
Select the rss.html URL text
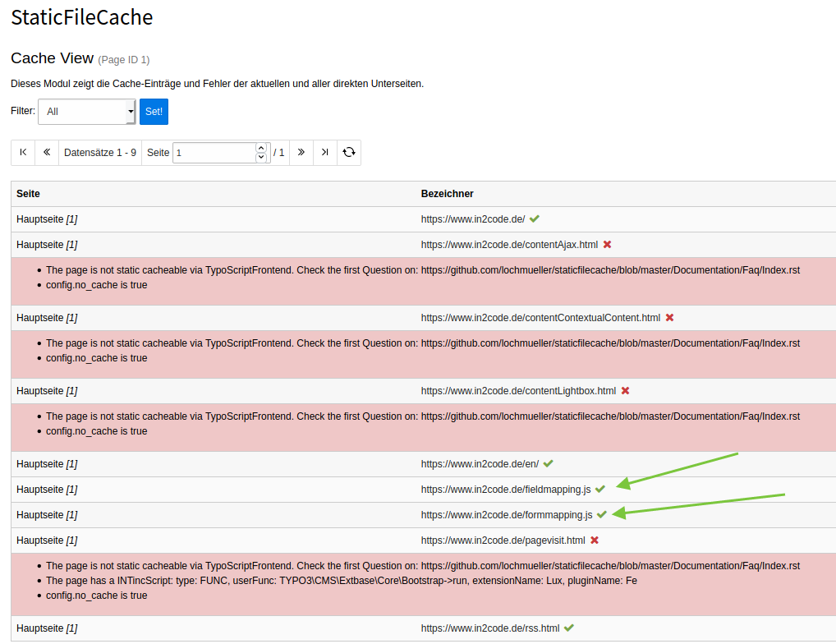coord(490,628)
